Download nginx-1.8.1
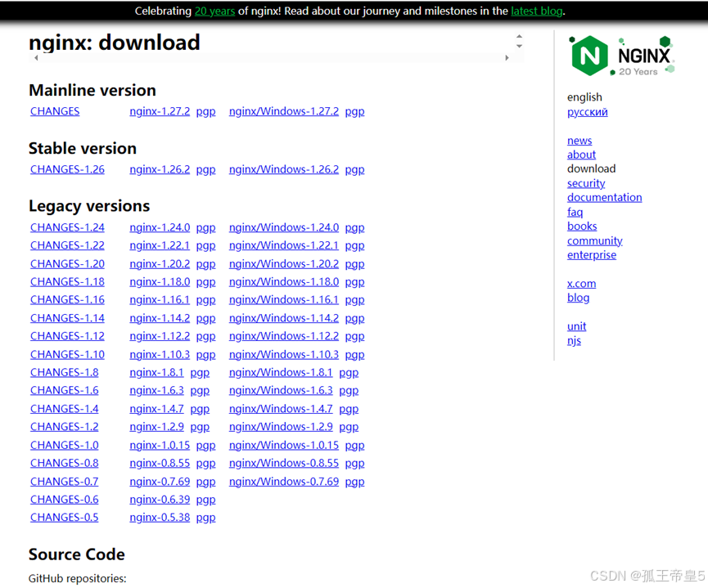 (x=156, y=373)
